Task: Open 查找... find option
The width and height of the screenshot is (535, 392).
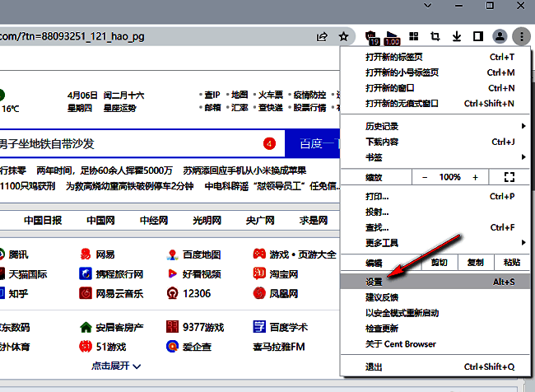Action: click(x=435, y=227)
